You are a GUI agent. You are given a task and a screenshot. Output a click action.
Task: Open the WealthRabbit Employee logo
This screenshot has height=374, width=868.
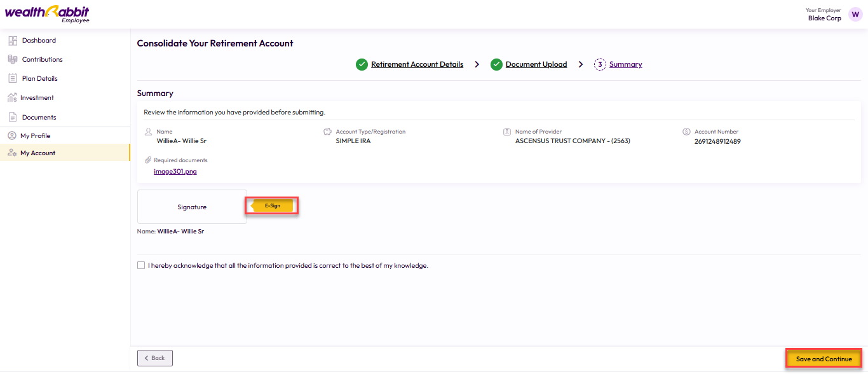pyautogui.click(x=47, y=14)
